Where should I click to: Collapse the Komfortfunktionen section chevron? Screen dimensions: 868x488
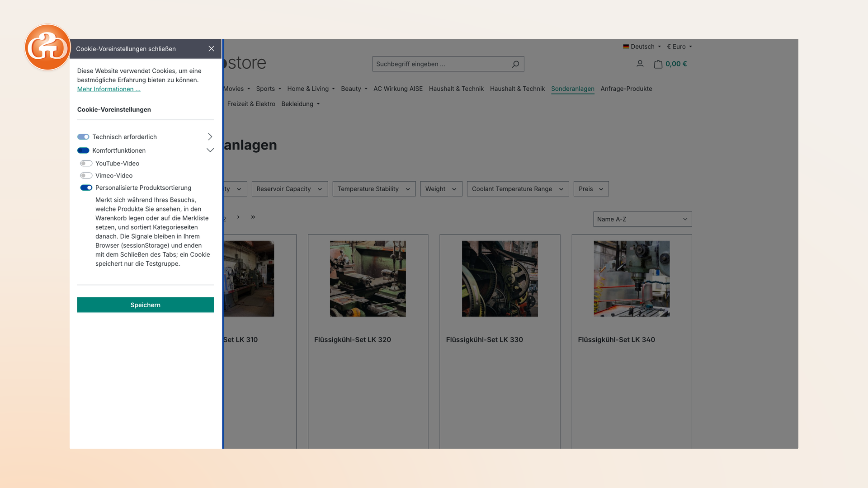[x=210, y=150]
